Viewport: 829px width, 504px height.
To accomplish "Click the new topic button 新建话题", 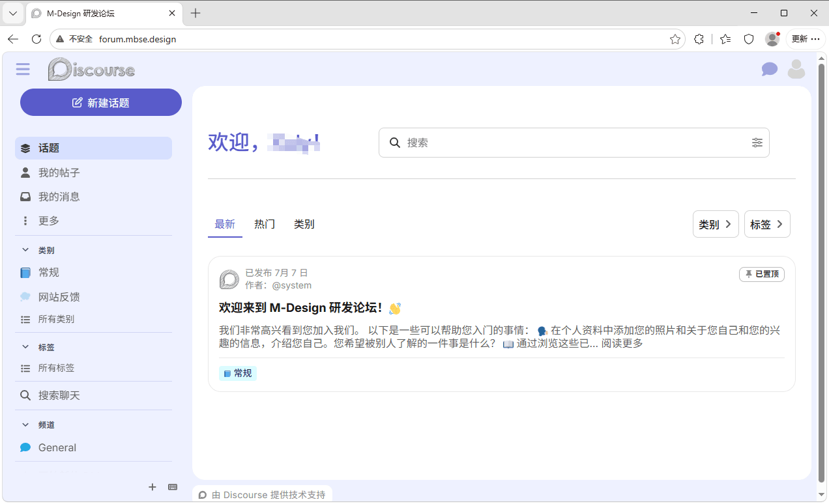I will pyautogui.click(x=101, y=102).
